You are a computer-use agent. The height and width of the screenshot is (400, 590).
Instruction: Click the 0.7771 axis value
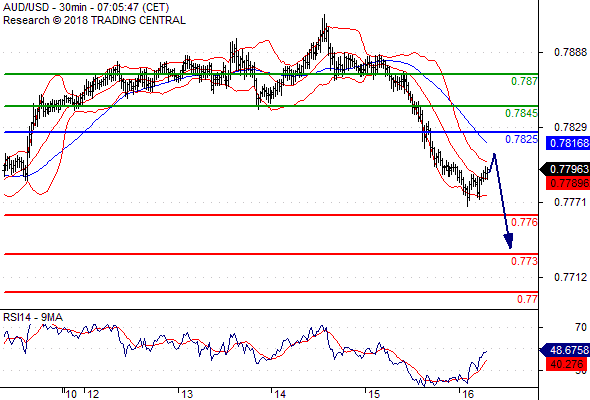(570, 202)
